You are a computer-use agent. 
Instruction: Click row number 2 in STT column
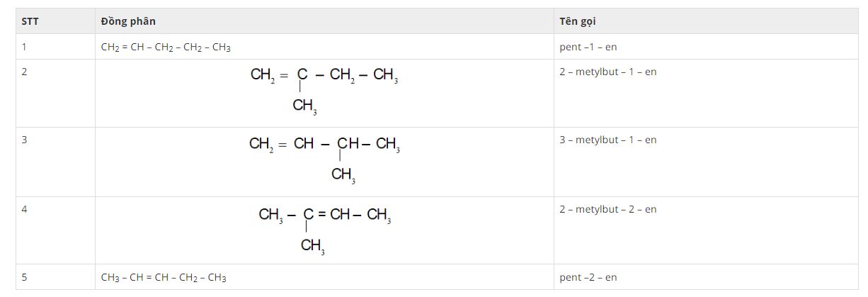tap(24, 72)
